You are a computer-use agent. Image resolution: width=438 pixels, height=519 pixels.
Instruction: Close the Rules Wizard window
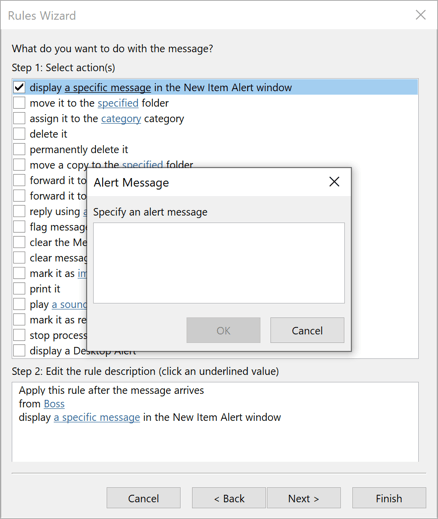click(421, 15)
